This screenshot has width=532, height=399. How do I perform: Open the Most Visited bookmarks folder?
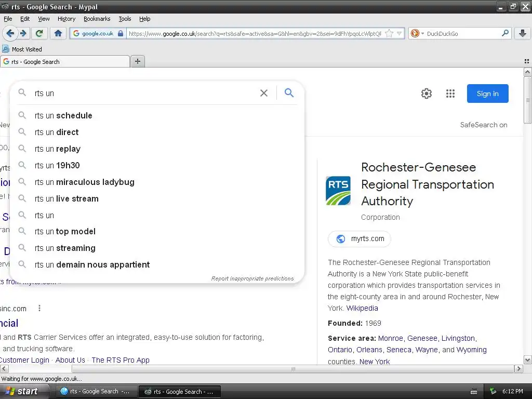pos(22,49)
